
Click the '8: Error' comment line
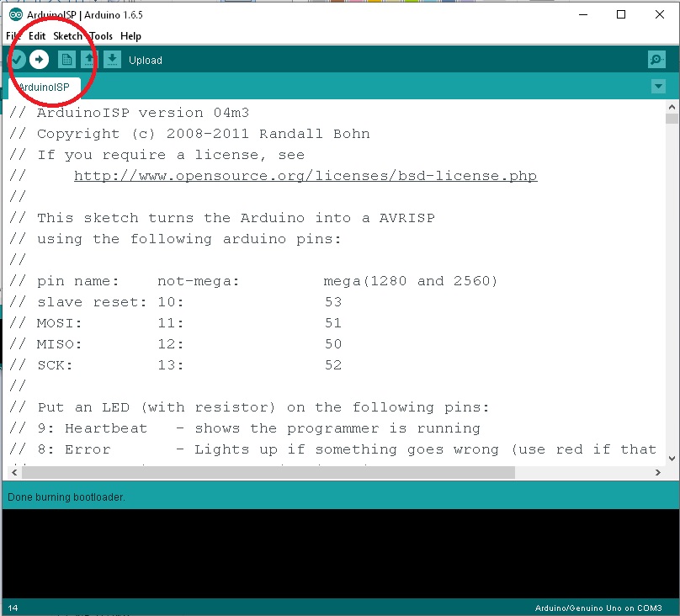pos(332,449)
